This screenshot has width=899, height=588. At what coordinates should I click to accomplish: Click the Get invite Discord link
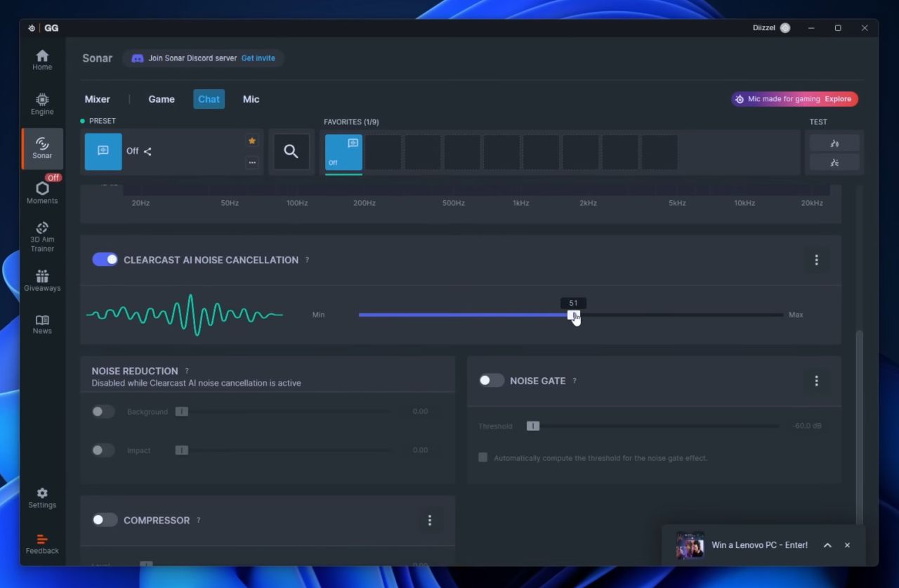tap(258, 58)
